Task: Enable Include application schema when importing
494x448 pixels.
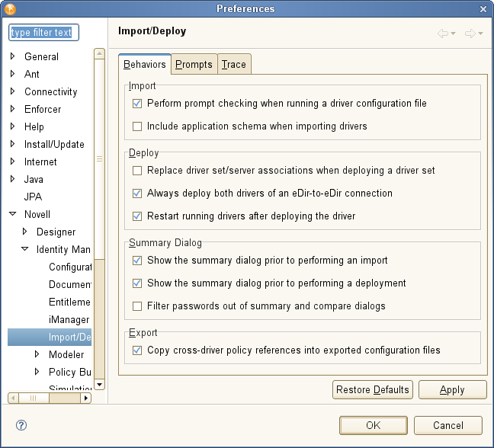Action: [x=137, y=126]
